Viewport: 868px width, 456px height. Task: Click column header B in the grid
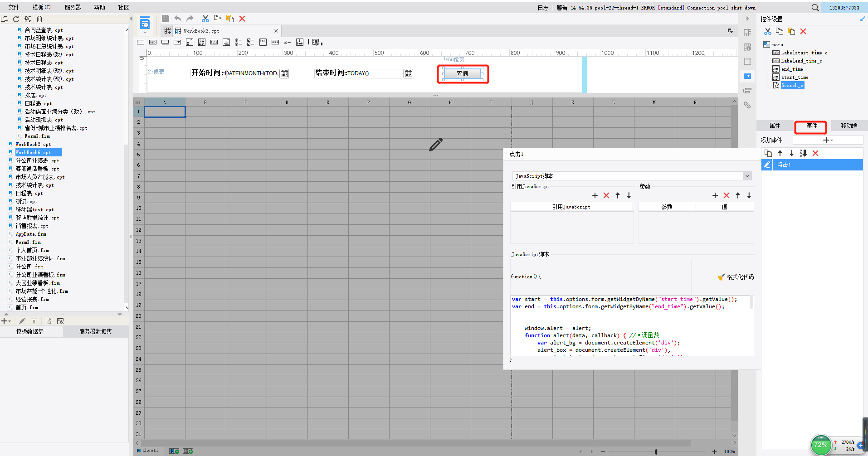point(205,102)
